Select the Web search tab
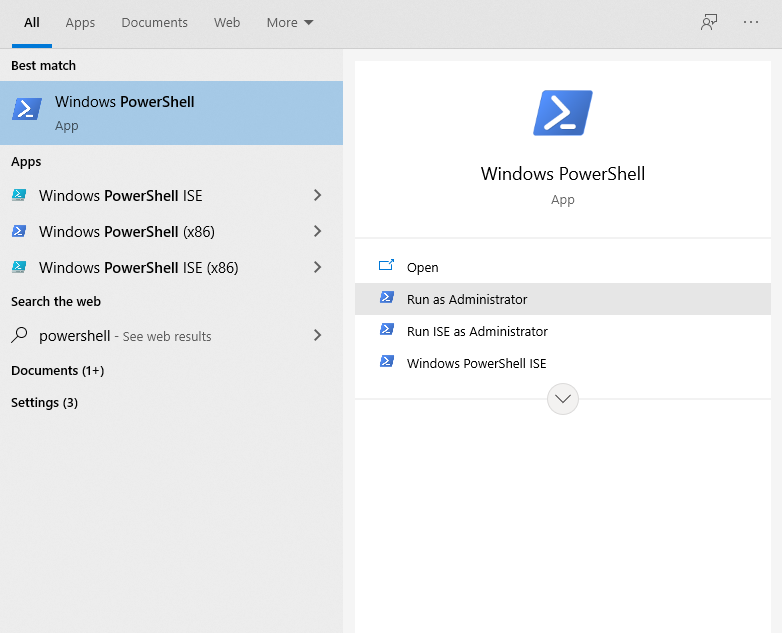 (227, 22)
